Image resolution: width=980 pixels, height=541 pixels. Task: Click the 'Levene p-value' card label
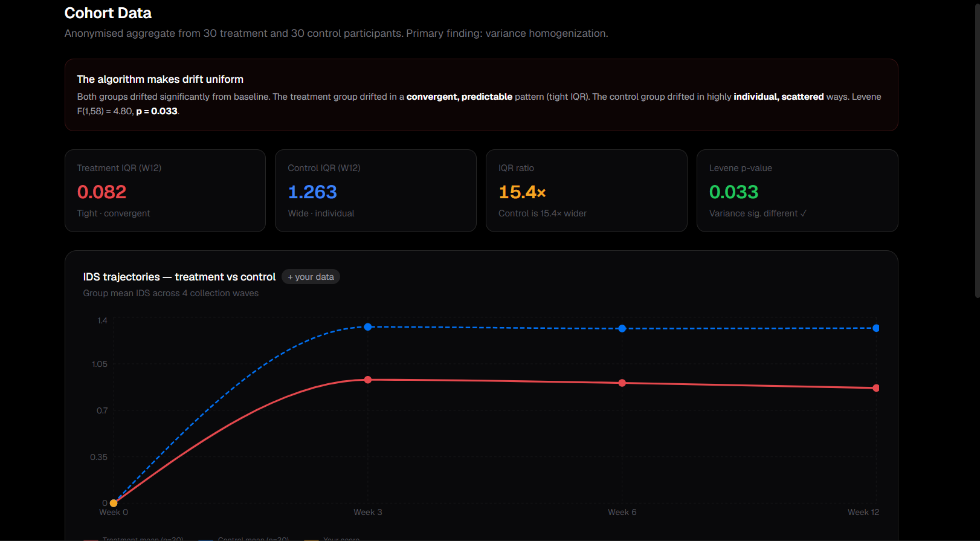(x=741, y=168)
